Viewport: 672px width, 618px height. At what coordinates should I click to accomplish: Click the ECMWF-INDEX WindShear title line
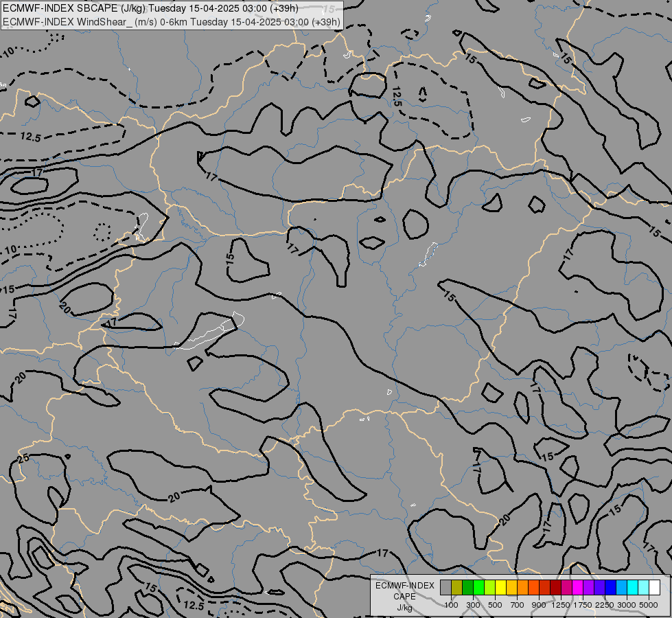coord(172,22)
